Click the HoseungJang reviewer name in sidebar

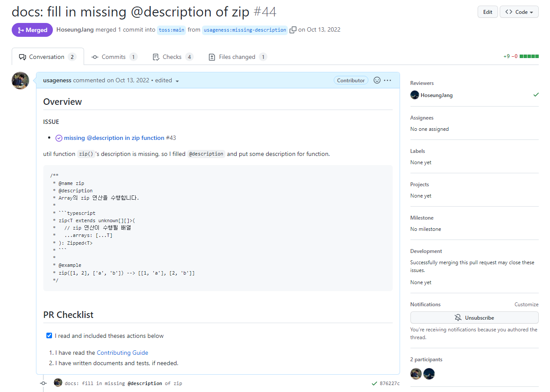pyautogui.click(x=437, y=95)
